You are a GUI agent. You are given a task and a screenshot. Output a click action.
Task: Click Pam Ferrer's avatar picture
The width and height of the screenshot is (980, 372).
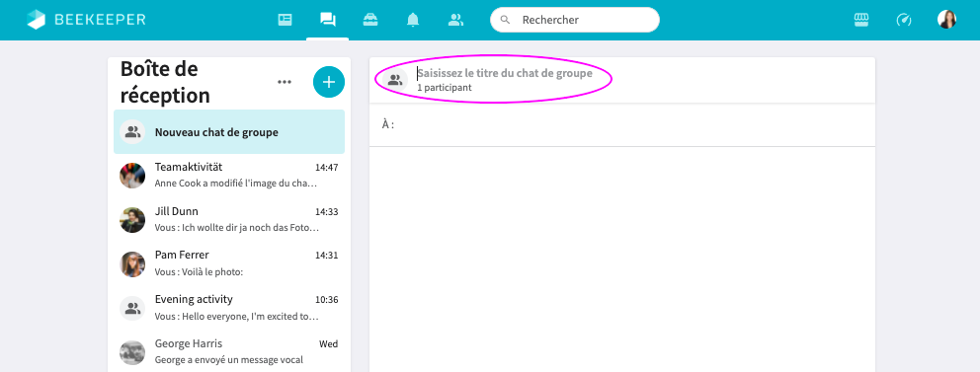click(132, 264)
